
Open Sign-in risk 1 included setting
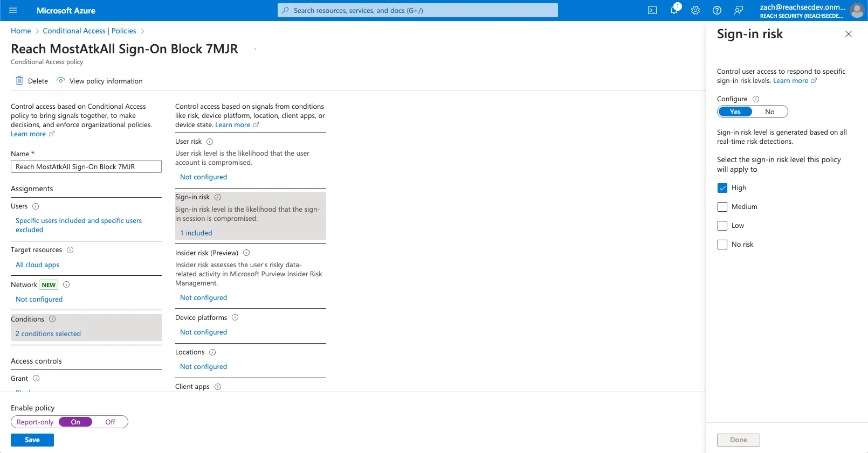(196, 233)
